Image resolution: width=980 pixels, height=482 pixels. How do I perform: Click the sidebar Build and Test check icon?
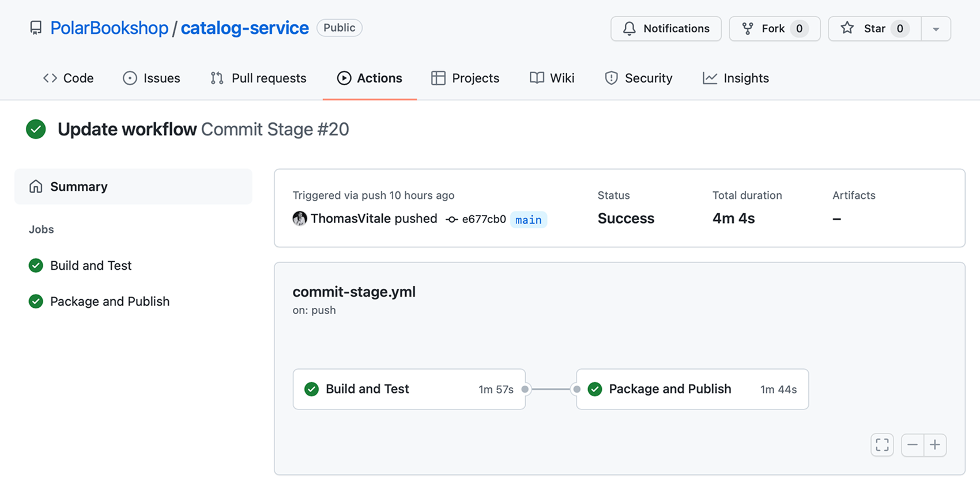click(x=36, y=265)
